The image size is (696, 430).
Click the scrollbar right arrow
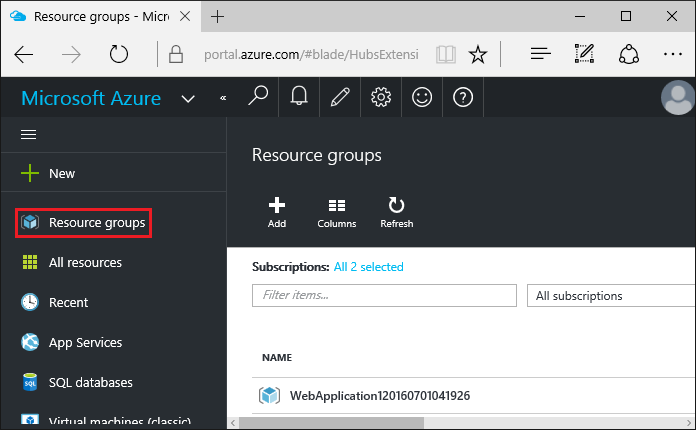point(689,422)
